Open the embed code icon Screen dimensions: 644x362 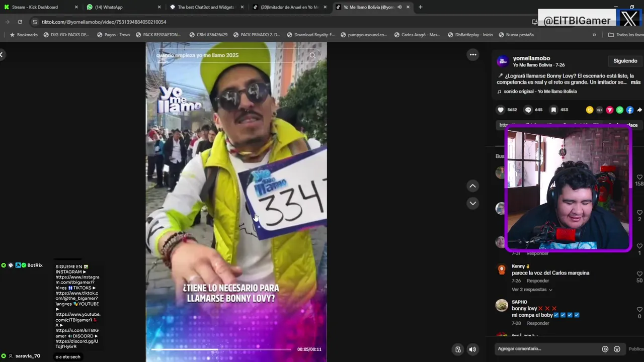coord(599,110)
